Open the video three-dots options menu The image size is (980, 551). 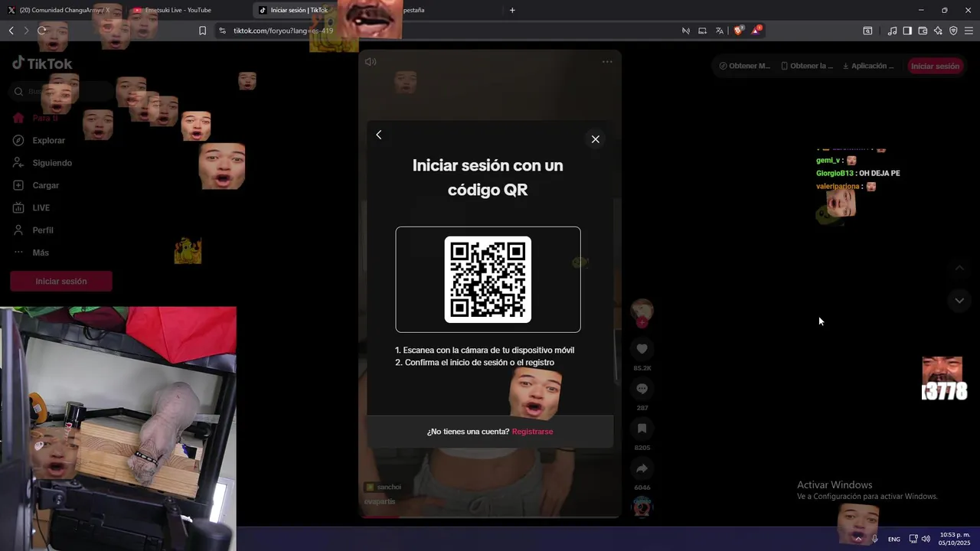point(607,62)
